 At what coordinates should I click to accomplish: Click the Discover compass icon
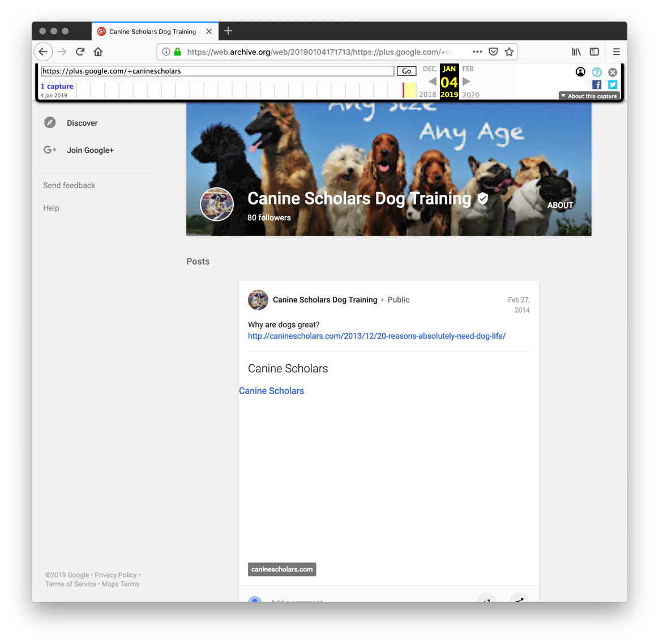50,122
